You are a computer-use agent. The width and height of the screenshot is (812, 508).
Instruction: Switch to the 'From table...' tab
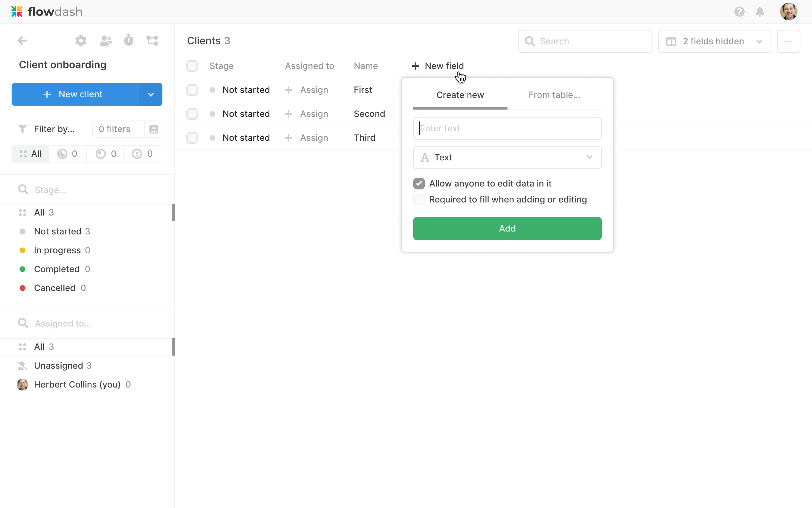(554, 95)
